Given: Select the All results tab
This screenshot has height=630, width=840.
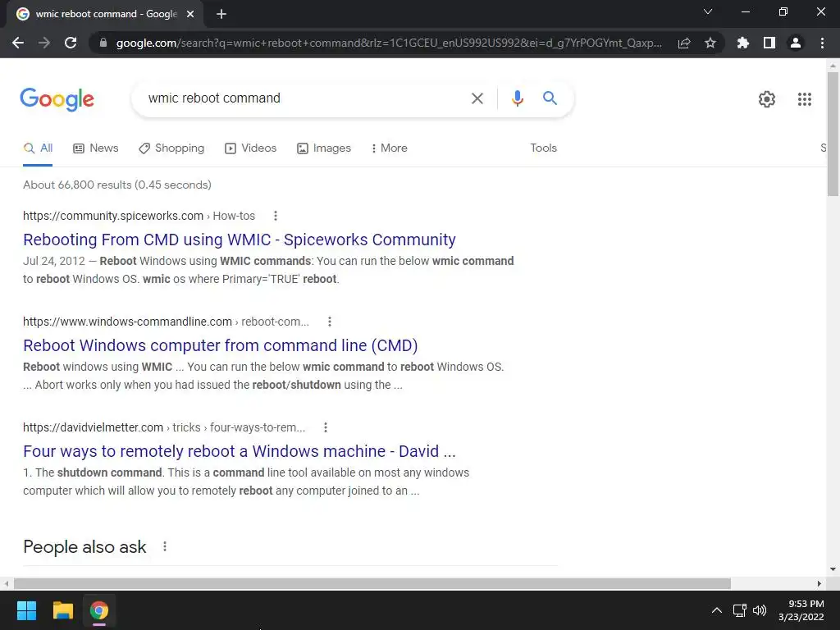Looking at the screenshot, I should point(38,148).
